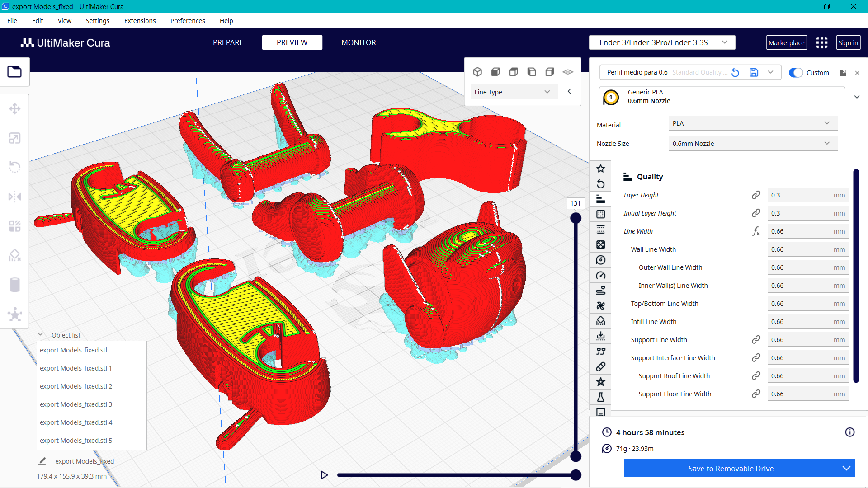Viewport: 868px width, 488px height.
Task: Open the Line Type color scheme dropdown
Action: point(514,91)
